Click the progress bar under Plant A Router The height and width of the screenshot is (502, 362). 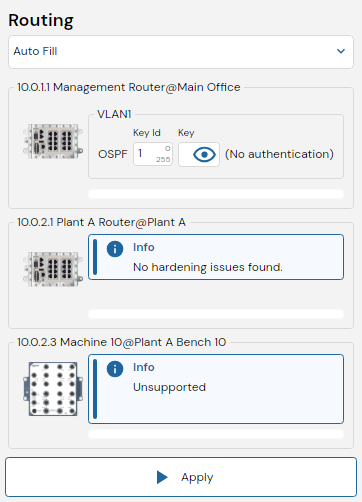(216, 314)
